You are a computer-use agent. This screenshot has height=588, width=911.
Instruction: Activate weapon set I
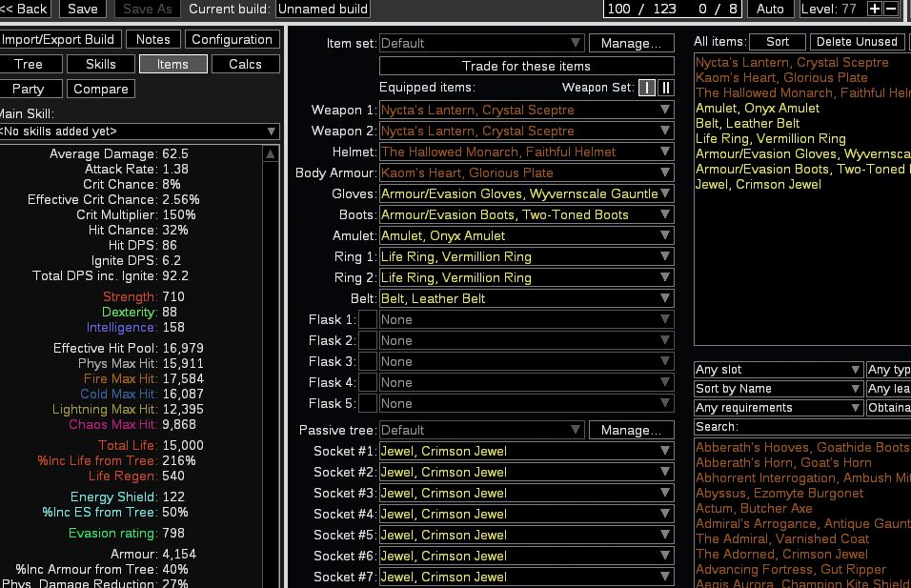point(647,88)
